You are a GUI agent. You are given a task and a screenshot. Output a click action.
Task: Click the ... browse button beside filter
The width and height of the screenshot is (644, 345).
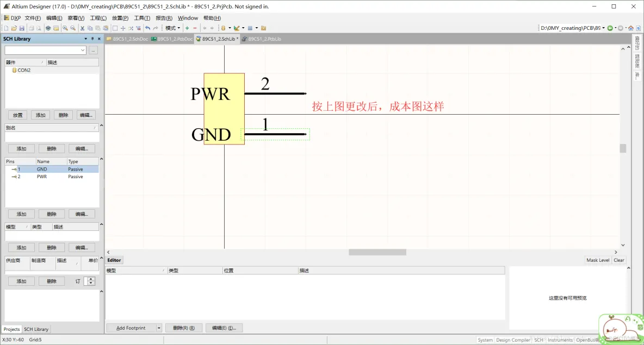pos(94,50)
